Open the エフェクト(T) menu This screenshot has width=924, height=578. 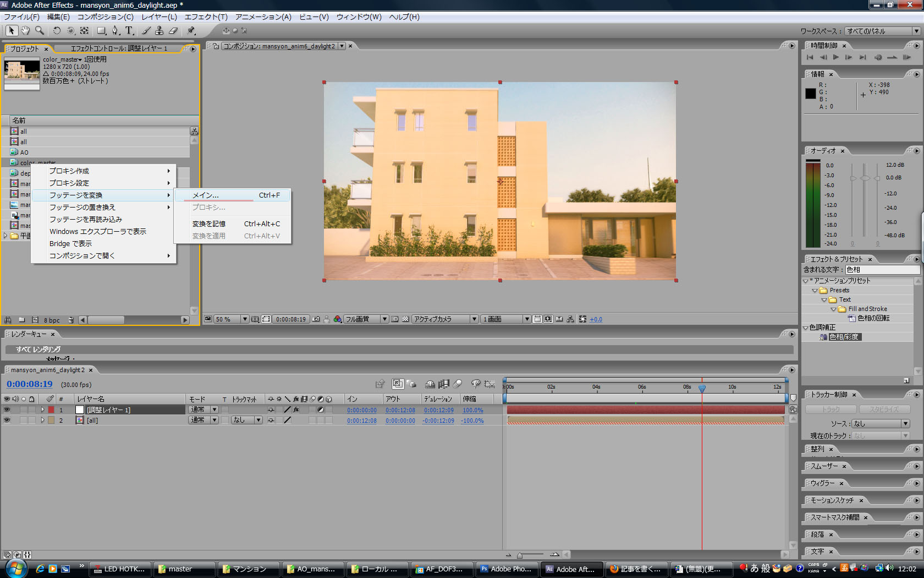(x=206, y=17)
